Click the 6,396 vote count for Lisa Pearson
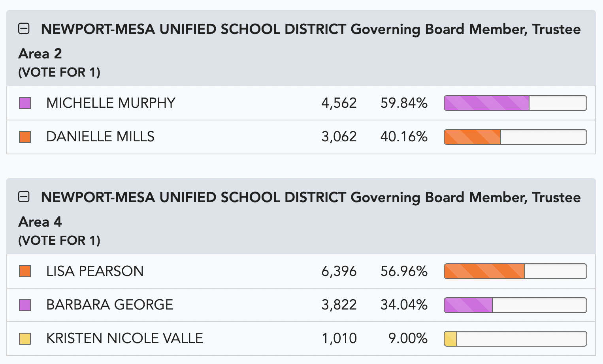The height and width of the screenshot is (364, 603). click(339, 271)
